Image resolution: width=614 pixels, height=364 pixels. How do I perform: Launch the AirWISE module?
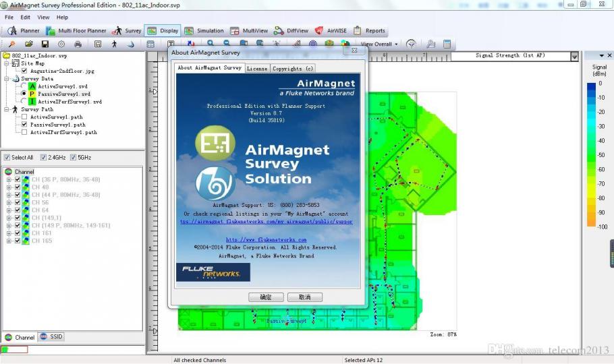tap(331, 30)
